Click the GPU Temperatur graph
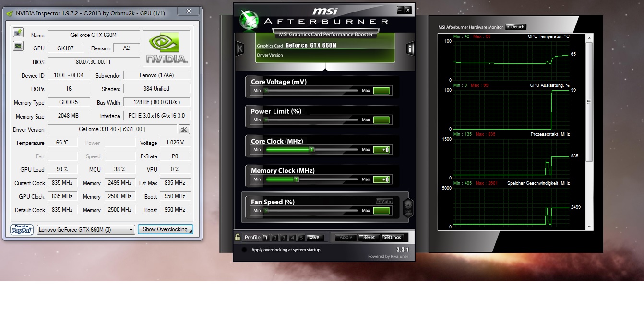The width and height of the screenshot is (644, 311). coord(511,60)
